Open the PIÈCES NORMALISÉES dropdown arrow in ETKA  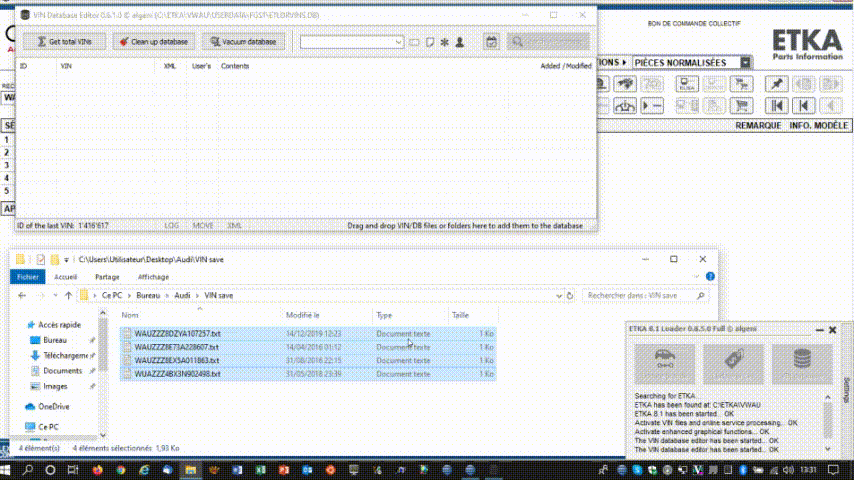pyautogui.click(x=745, y=63)
